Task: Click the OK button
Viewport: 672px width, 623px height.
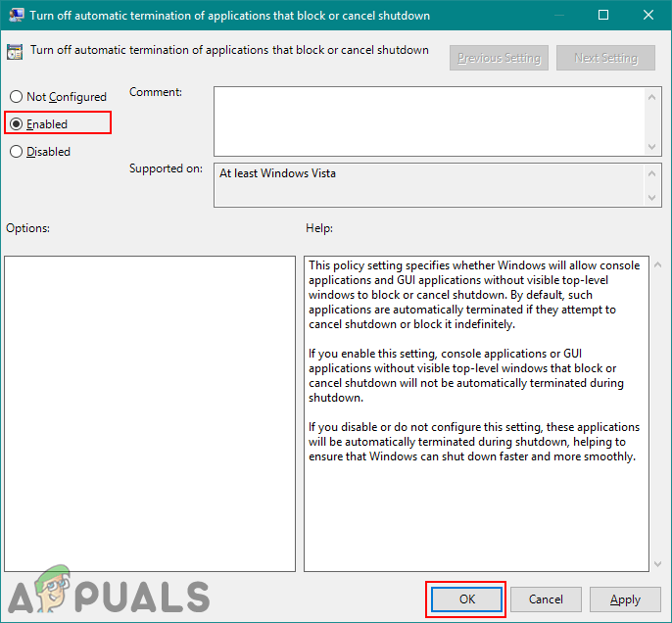Action: coord(466,599)
